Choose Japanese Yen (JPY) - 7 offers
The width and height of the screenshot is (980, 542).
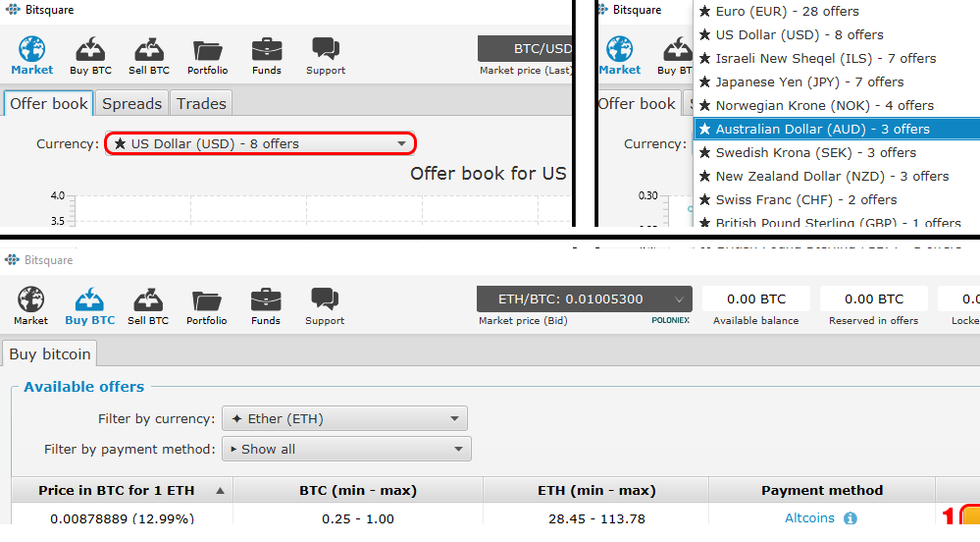tap(837, 82)
